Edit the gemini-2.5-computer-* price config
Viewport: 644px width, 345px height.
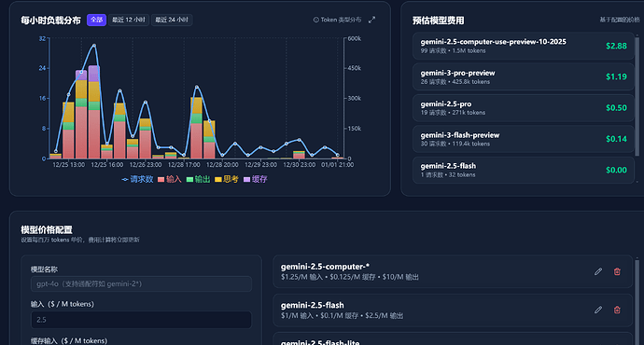coord(598,271)
